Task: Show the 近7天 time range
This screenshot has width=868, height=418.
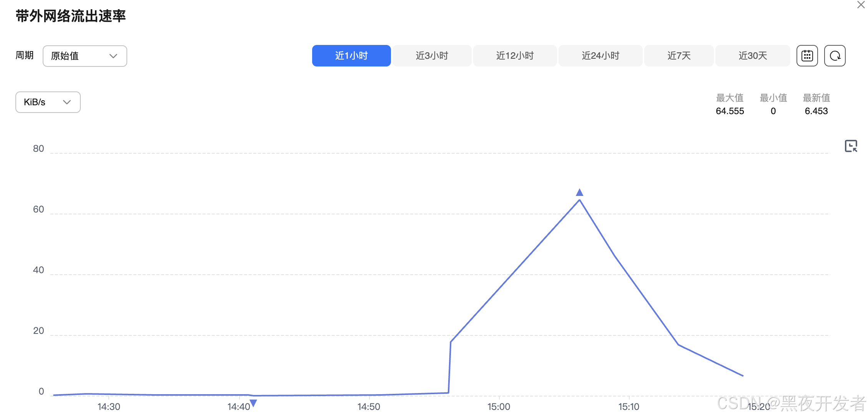Action: (678, 56)
